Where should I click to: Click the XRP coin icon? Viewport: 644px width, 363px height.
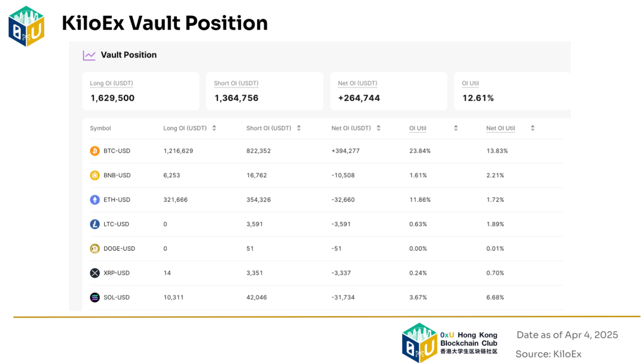coord(95,273)
